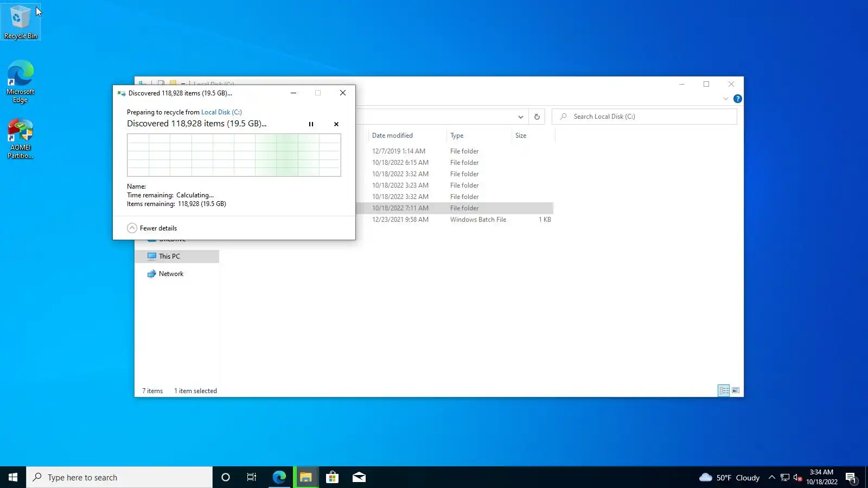The image size is (868, 488).
Task: Switch to Large icons view layout
Action: (x=736, y=390)
